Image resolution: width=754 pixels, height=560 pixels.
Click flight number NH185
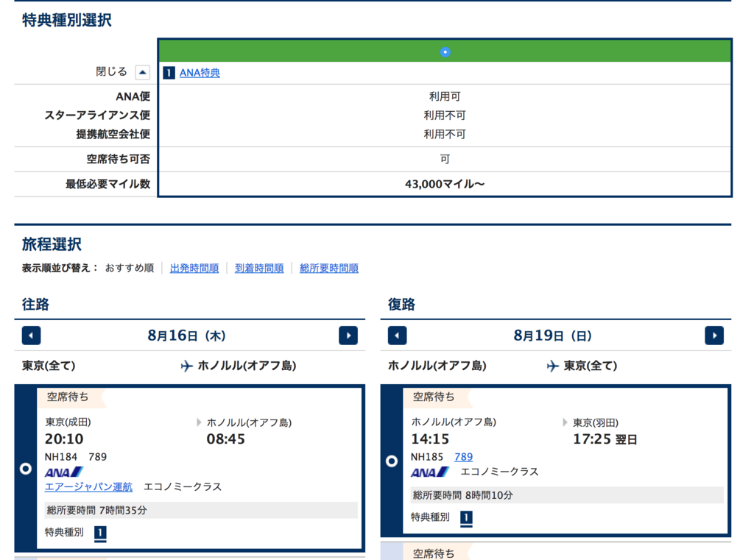click(x=427, y=457)
